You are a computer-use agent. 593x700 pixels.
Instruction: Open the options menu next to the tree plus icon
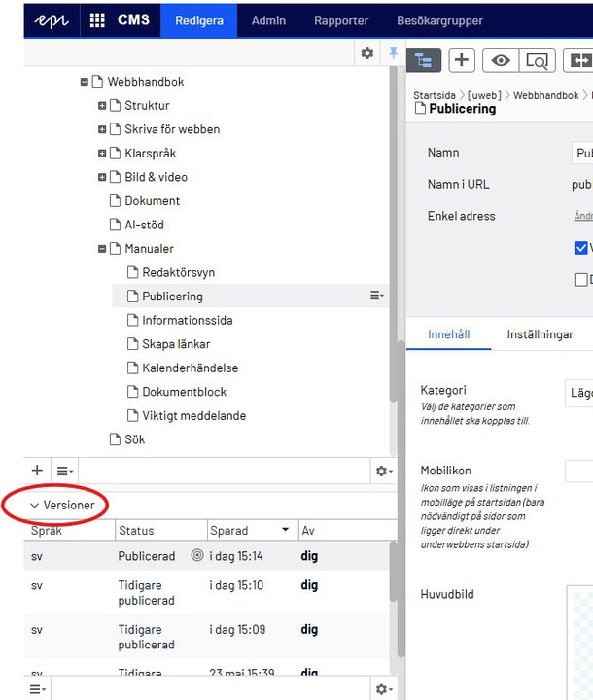pyautogui.click(x=65, y=471)
